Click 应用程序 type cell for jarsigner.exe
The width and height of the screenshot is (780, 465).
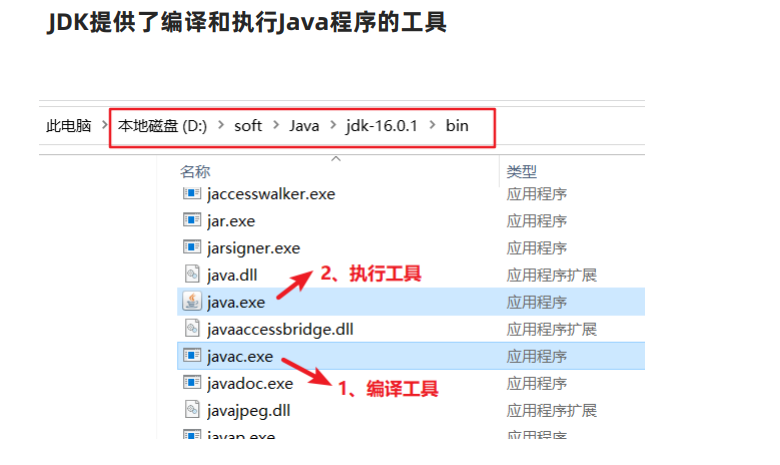pyautogui.click(x=536, y=248)
